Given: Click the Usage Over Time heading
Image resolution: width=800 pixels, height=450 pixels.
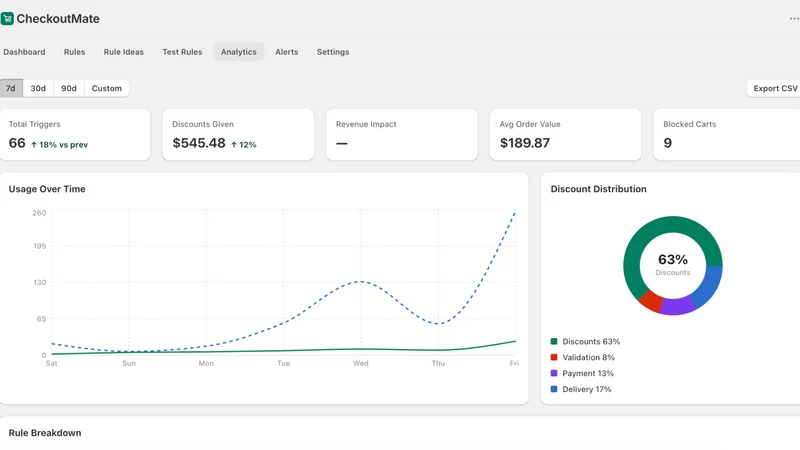Looking at the screenshot, I should [47, 189].
